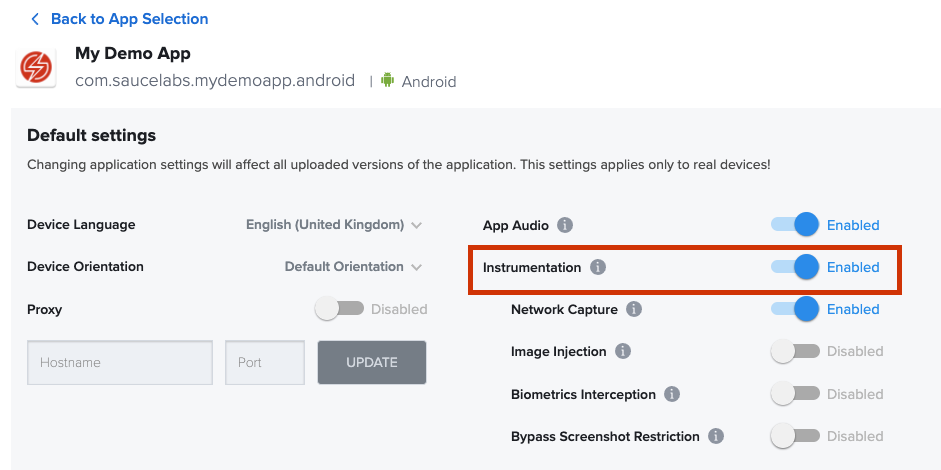Click the Hostname input field
Viewport: 941px width, 470px height.
tap(120, 362)
